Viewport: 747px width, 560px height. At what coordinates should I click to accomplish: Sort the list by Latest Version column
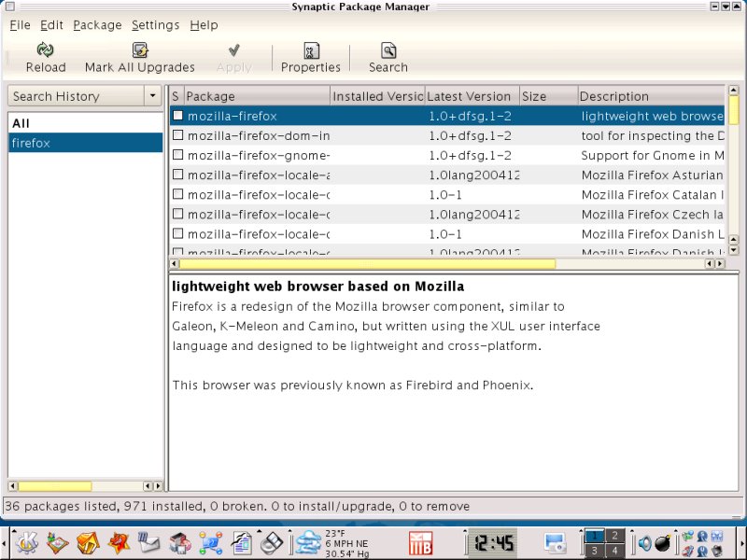pyautogui.click(x=472, y=96)
